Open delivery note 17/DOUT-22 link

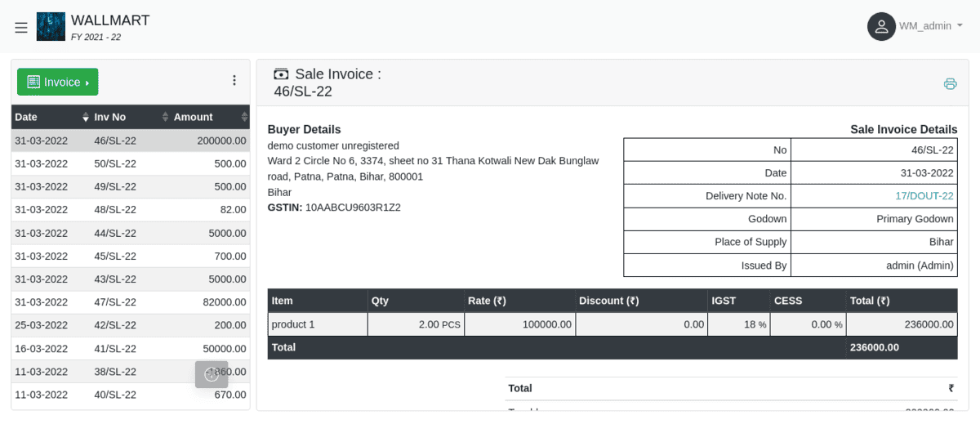pyautogui.click(x=924, y=196)
